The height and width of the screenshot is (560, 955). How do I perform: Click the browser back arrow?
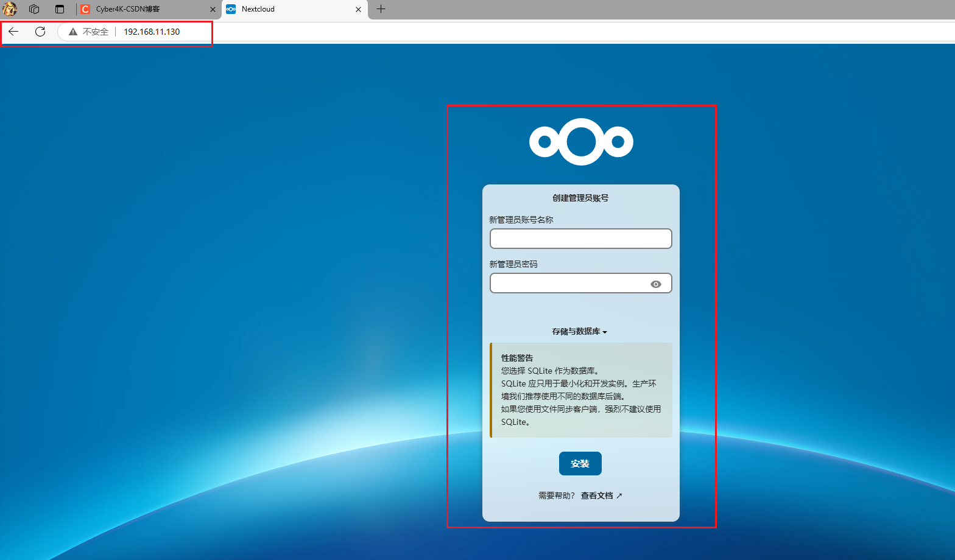click(x=13, y=32)
